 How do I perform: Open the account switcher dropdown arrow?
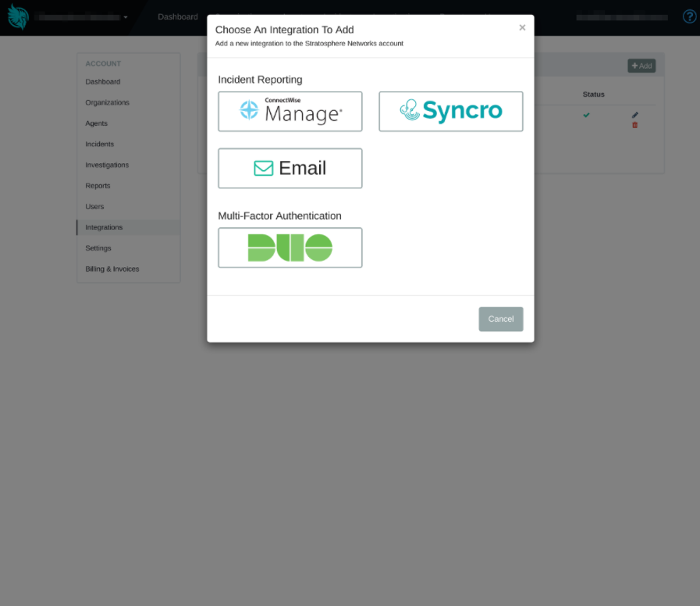pyautogui.click(x=126, y=17)
